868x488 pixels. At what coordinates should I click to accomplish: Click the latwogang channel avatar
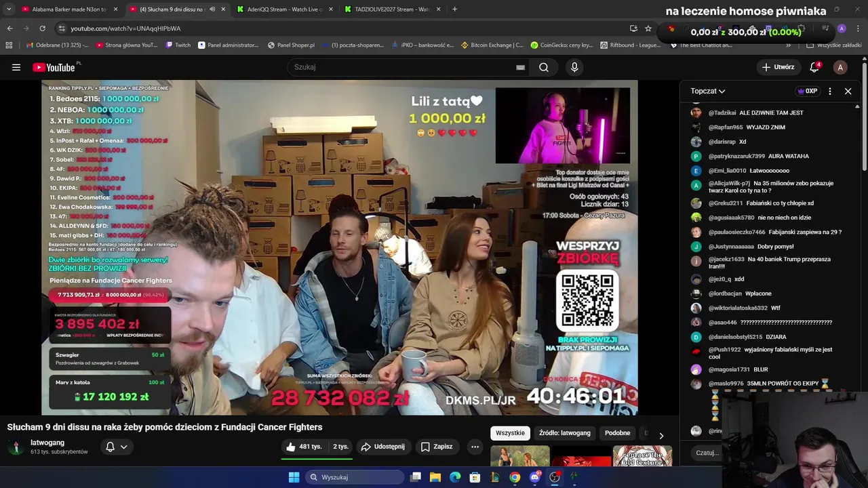[x=16, y=447]
